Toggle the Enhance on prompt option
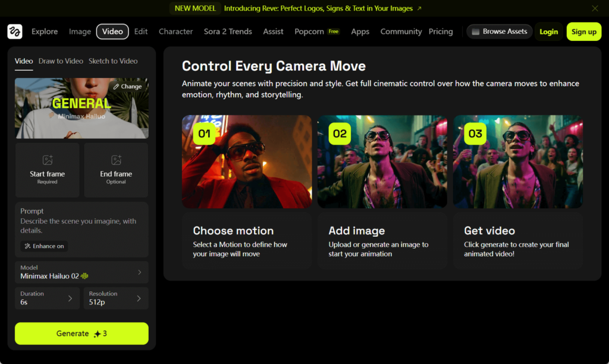 (44, 246)
